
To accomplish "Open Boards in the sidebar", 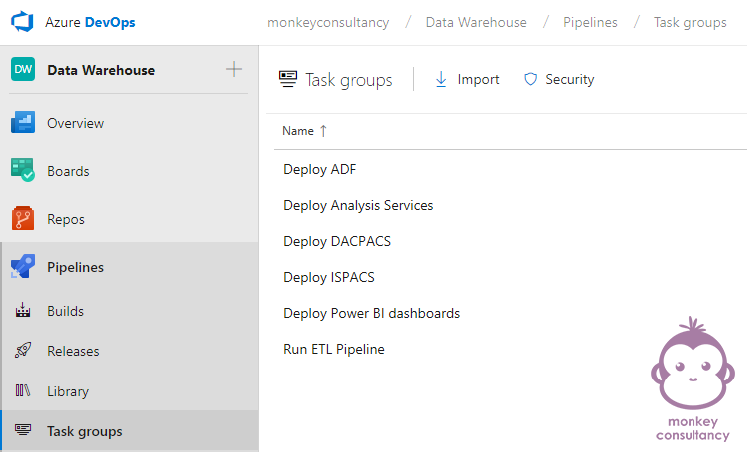I will point(68,171).
